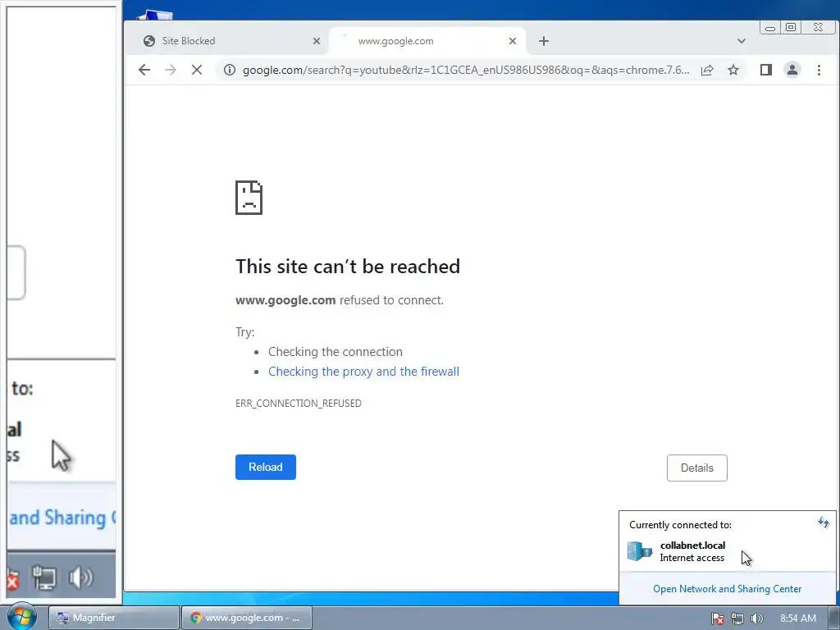Switch to Magnifier taskbar button
The height and width of the screenshot is (630, 840).
[113, 618]
